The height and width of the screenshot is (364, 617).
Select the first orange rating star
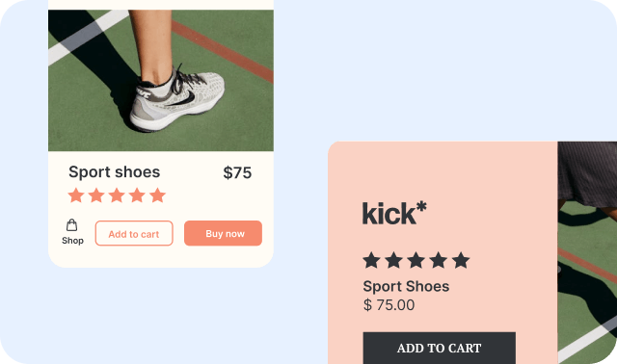point(76,195)
